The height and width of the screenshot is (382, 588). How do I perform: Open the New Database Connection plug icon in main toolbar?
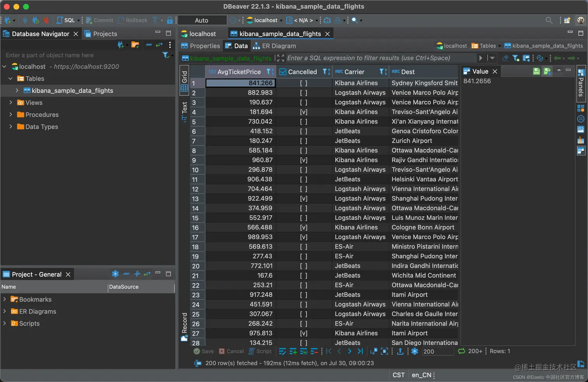tap(7, 20)
